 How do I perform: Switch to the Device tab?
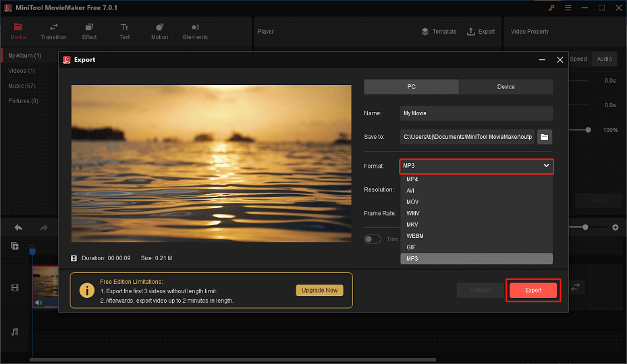[506, 87]
